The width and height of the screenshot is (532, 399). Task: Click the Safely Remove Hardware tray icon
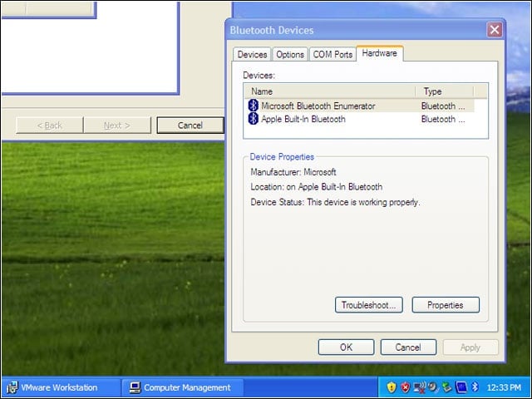point(447,387)
